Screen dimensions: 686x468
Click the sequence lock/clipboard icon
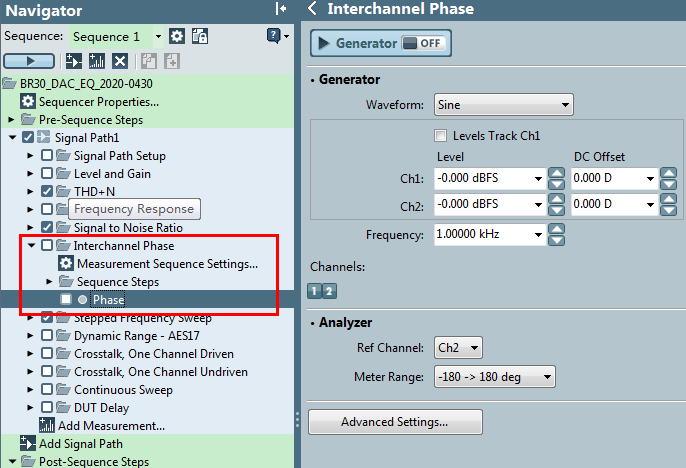click(x=200, y=36)
